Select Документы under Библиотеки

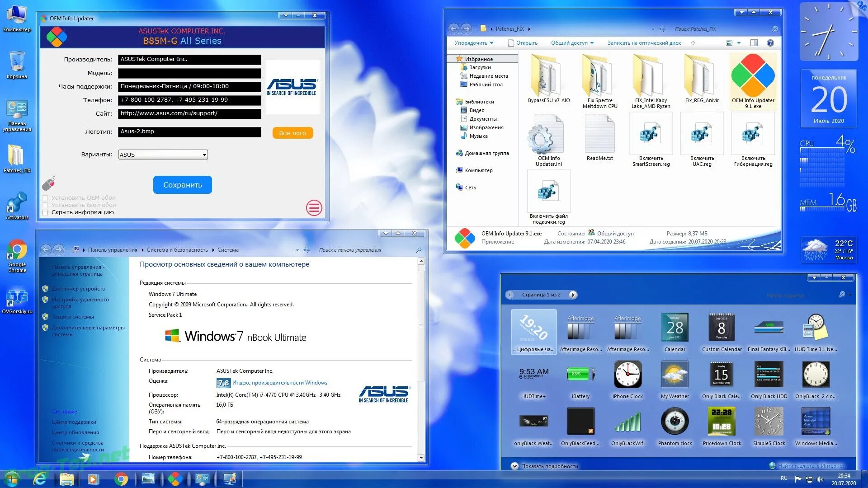tap(483, 119)
